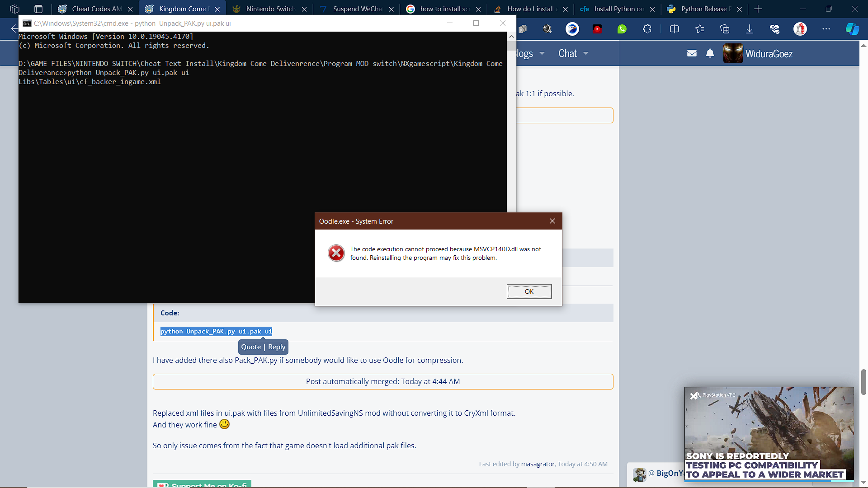The height and width of the screenshot is (488, 868).
Task: Switch to Suspend WeChat tab
Action: click(356, 9)
